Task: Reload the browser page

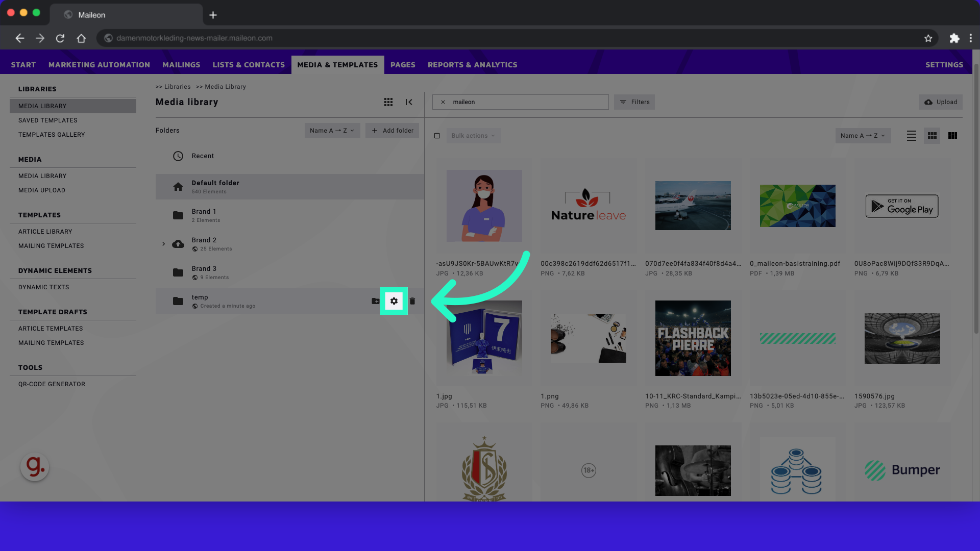Action: tap(60, 38)
